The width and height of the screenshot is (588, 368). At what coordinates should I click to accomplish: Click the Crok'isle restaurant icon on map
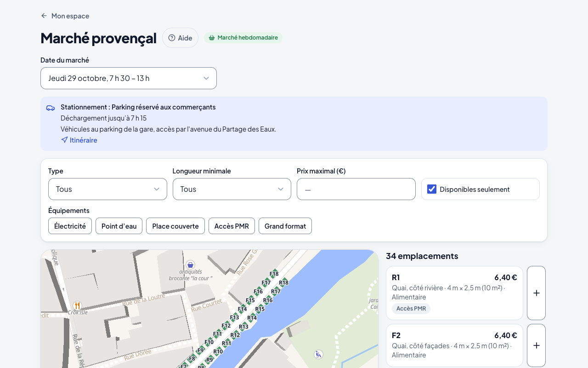click(77, 305)
